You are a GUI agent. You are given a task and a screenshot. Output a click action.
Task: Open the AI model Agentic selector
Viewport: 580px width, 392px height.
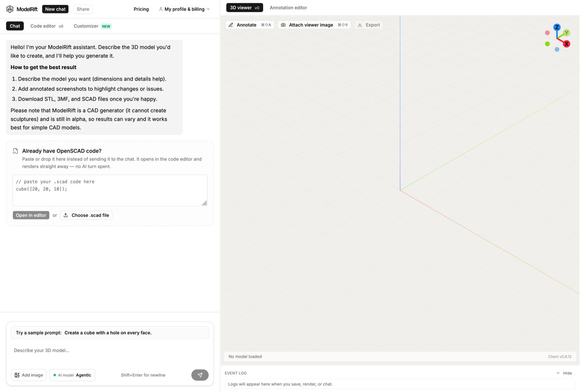tap(72, 375)
